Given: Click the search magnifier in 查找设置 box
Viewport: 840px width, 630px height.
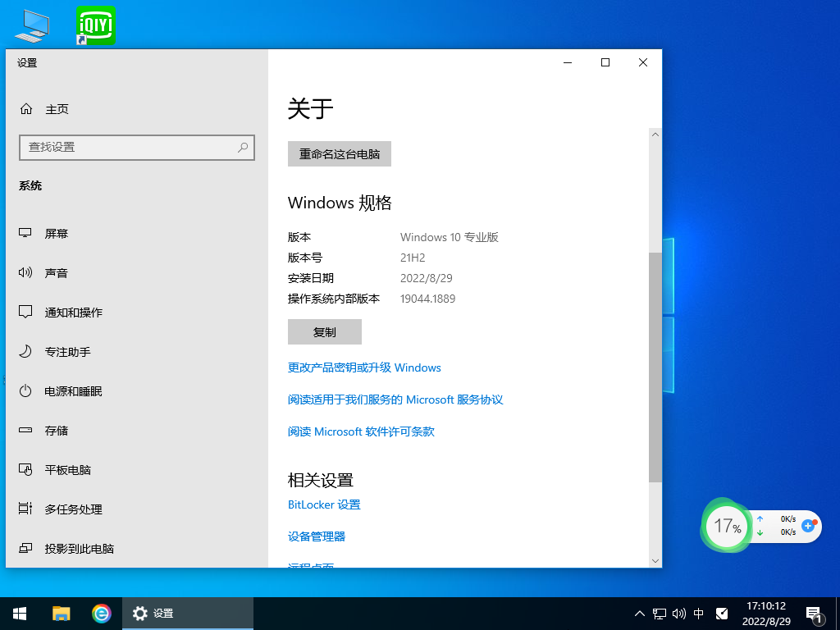Looking at the screenshot, I should 243,147.
